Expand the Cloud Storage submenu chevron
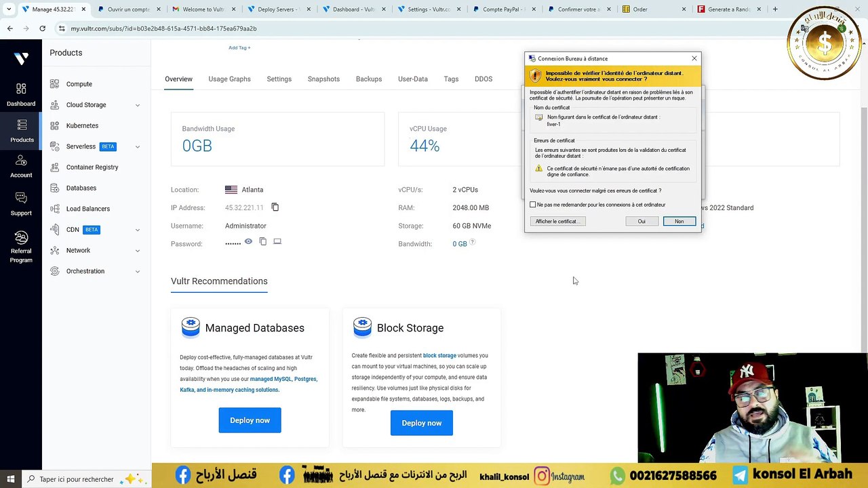 tap(138, 105)
